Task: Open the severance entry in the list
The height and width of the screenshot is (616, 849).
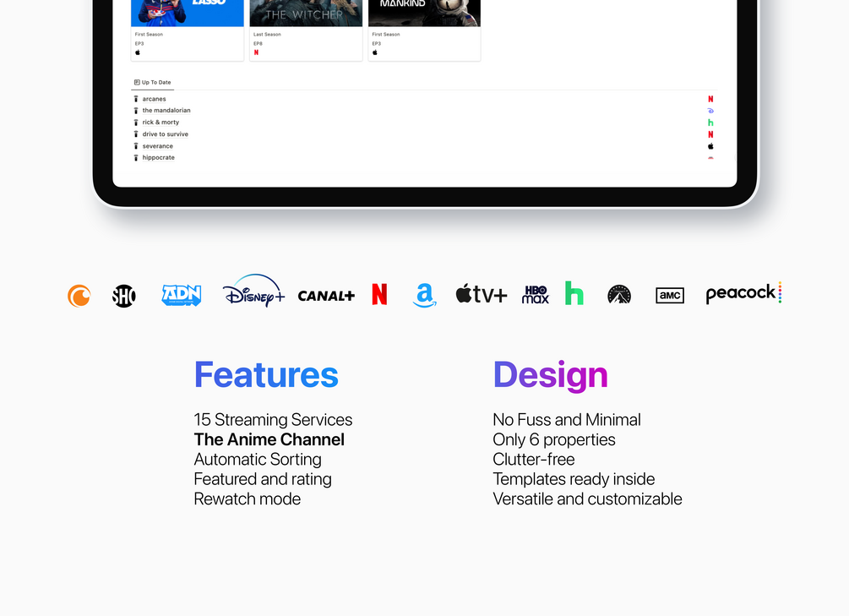Action: (158, 146)
